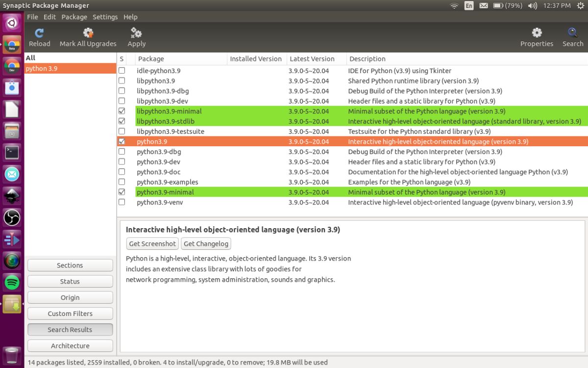588x368 pixels.
Task: Open Ubuntu Dash from launcher
Action: coord(12,23)
